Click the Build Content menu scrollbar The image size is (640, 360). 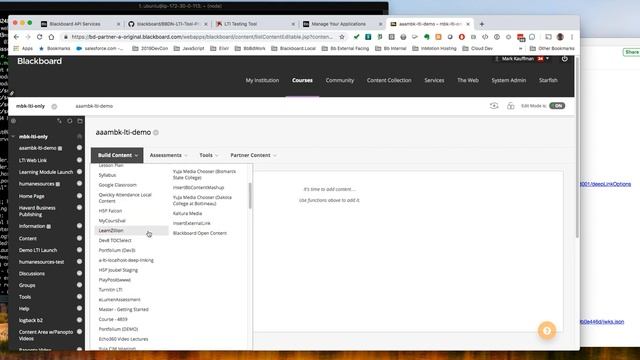pos(250,196)
